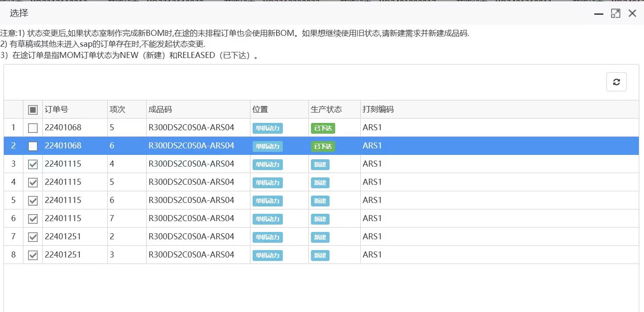Select order number 22401115 in row 4

click(63, 182)
